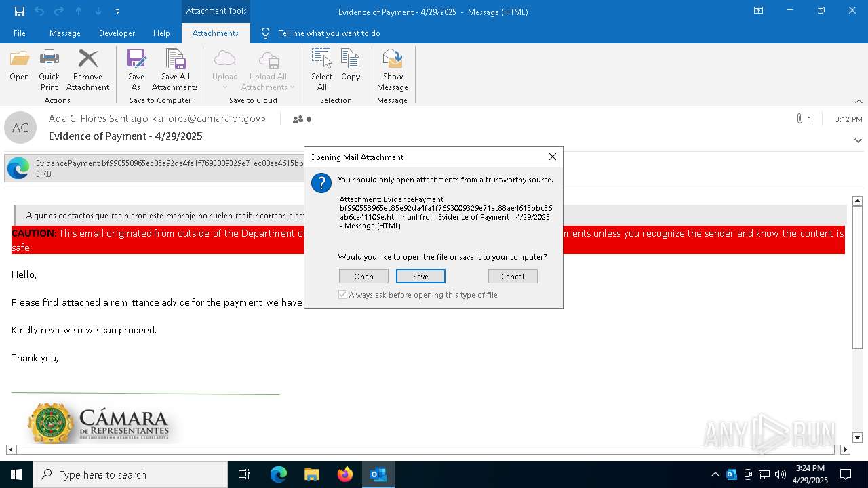The width and height of the screenshot is (868, 488).
Task: Click the email subject Evidence of Payment
Action: point(125,136)
